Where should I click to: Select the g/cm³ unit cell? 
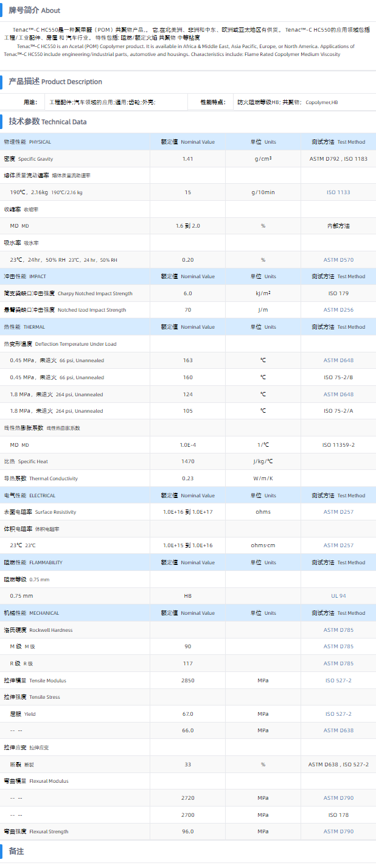coord(263,159)
